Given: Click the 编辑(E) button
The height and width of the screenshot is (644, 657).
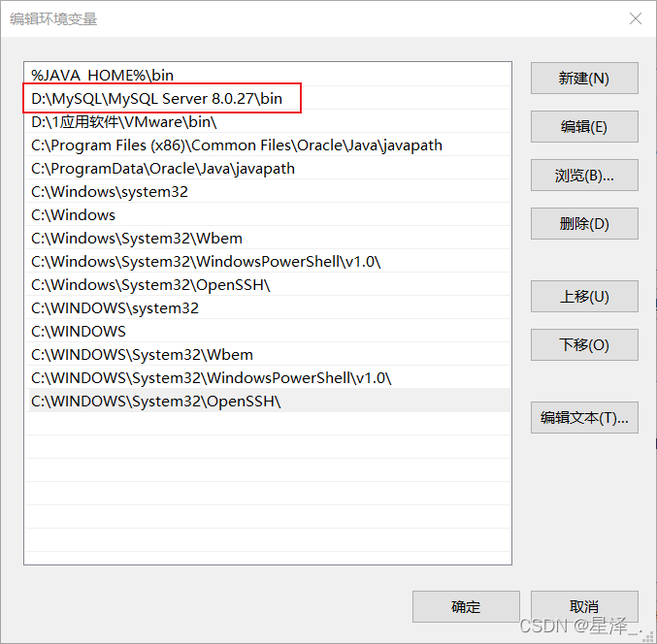Looking at the screenshot, I should [584, 126].
